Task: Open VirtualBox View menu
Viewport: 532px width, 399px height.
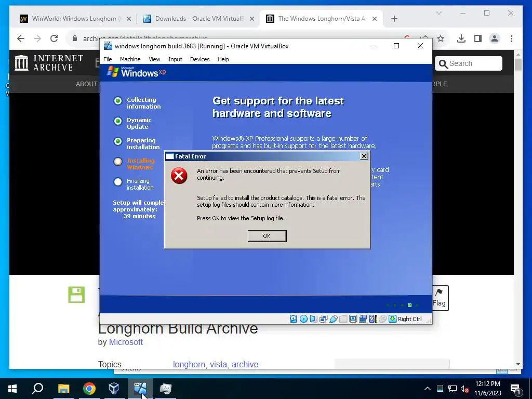Action: [x=154, y=59]
